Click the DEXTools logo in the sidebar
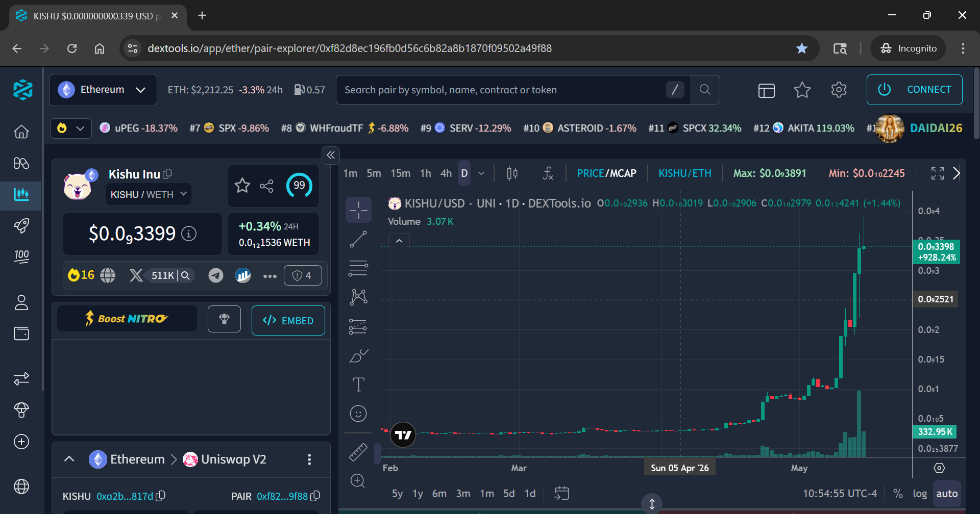 point(22,90)
